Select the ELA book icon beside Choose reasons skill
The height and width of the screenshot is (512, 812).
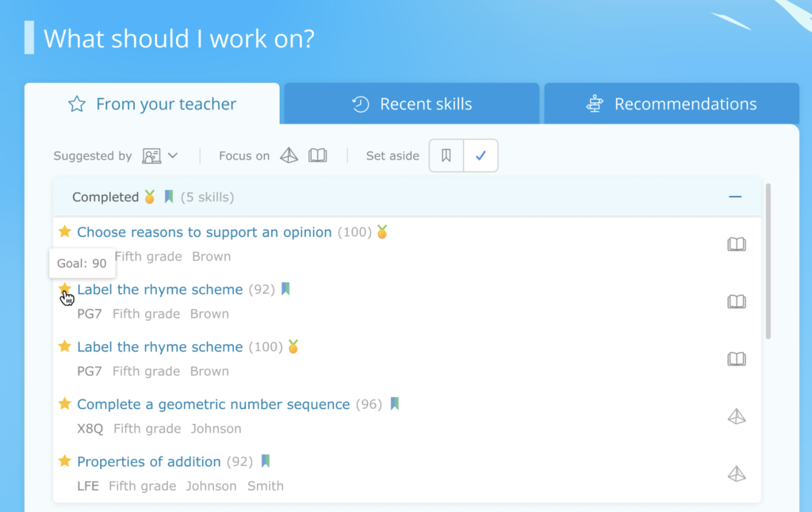(x=736, y=244)
